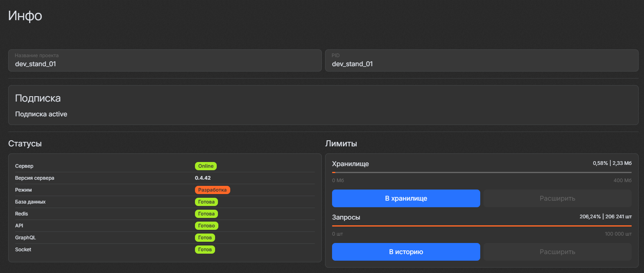Click the server version number 0.4.42
This screenshot has height=273, width=644.
pos(203,178)
